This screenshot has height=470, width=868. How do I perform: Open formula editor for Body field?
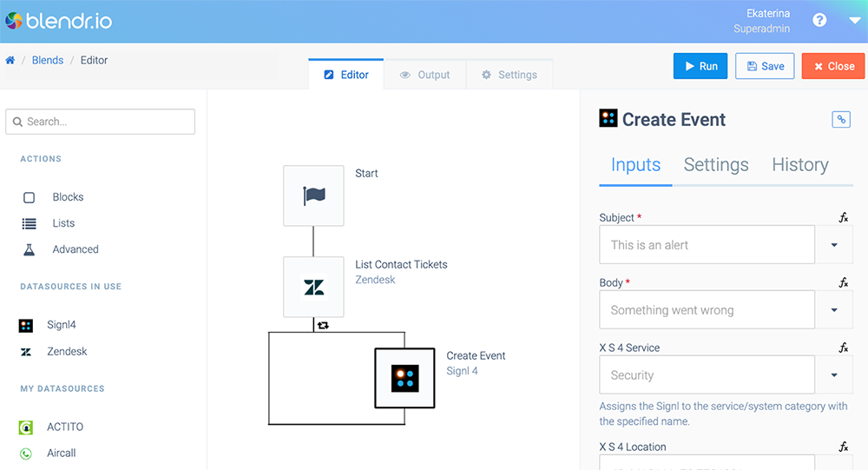pos(843,282)
